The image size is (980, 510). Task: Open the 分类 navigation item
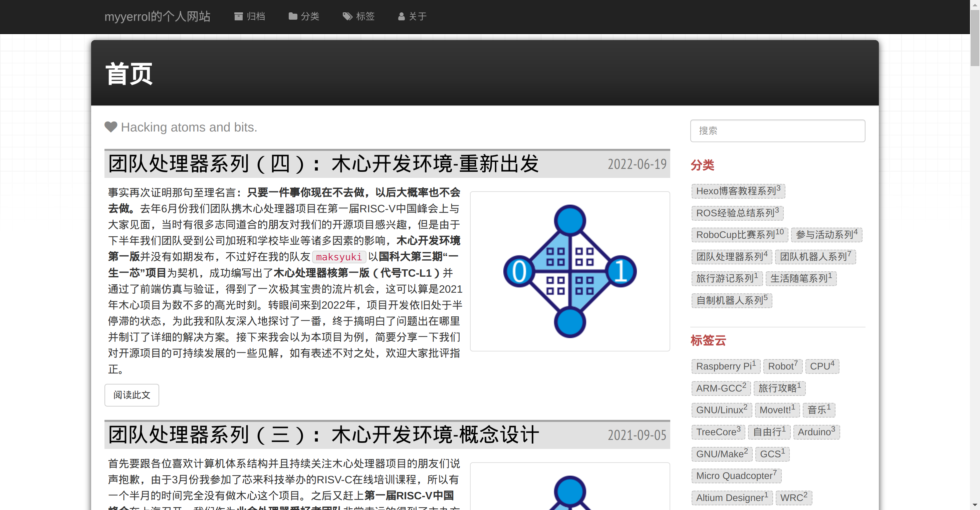(304, 16)
